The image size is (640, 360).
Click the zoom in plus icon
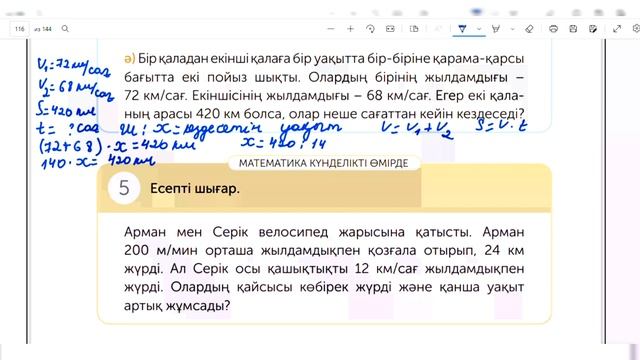pyautogui.click(x=350, y=29)
